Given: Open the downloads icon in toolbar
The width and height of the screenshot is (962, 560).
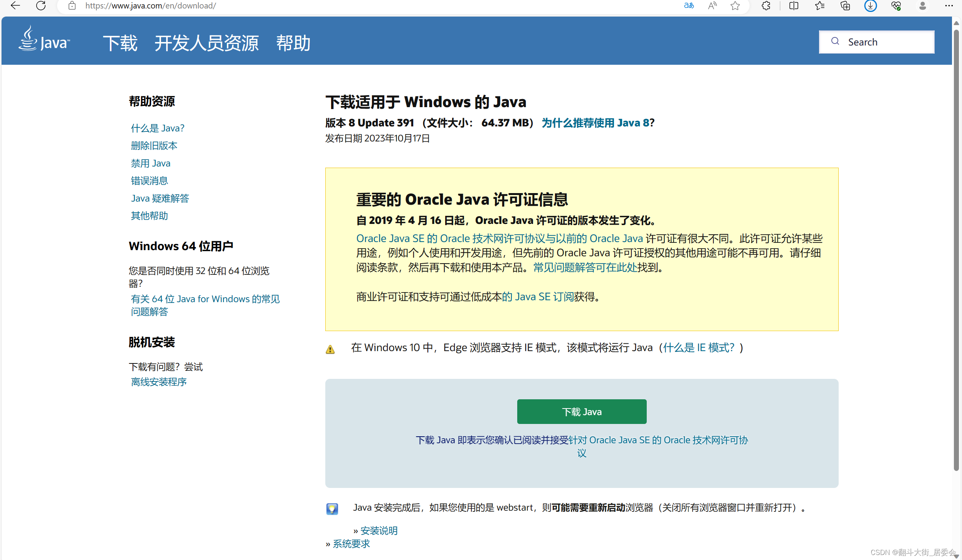Looking at the screenshot, I should (x=870, y=6).
